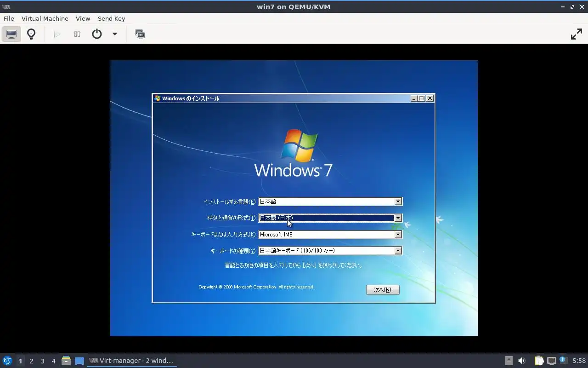Launch the file manager from the taskbar
The image size is (588, 368).
click(66, 361)
